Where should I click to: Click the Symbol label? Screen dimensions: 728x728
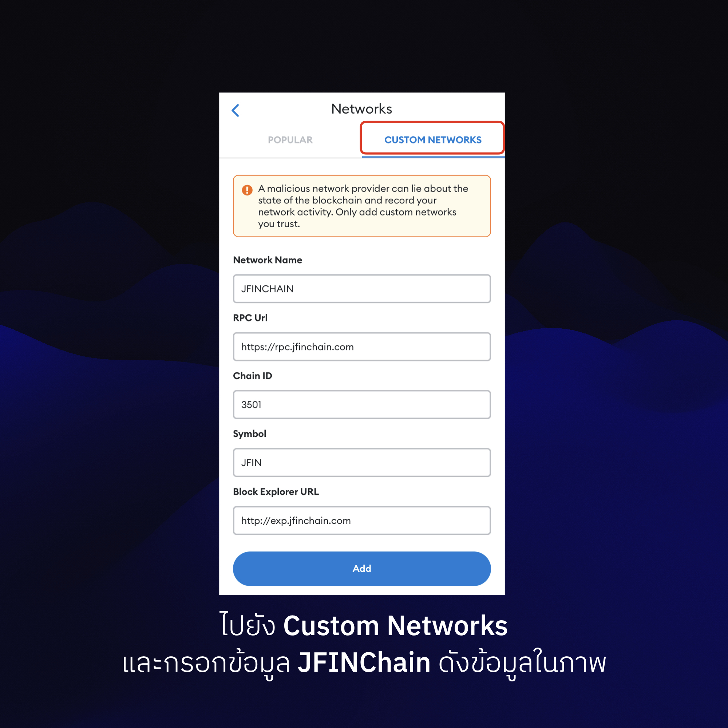point(249,434)
